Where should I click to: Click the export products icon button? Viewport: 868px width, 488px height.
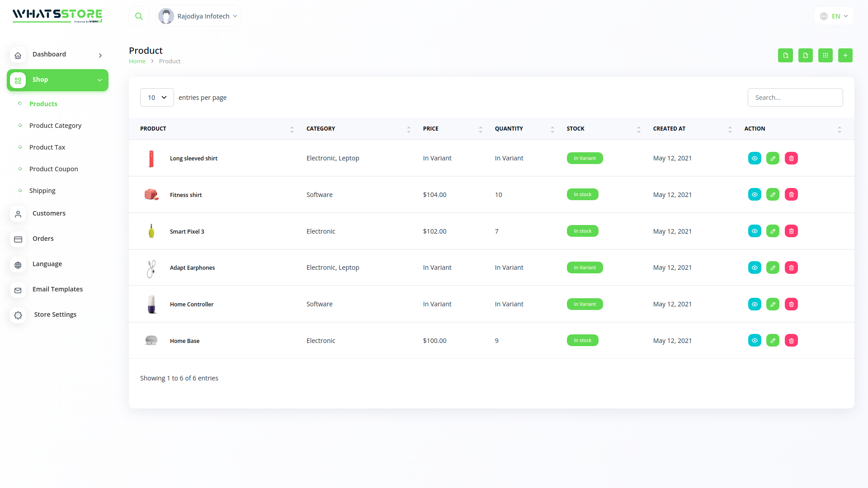click(785, 56)
